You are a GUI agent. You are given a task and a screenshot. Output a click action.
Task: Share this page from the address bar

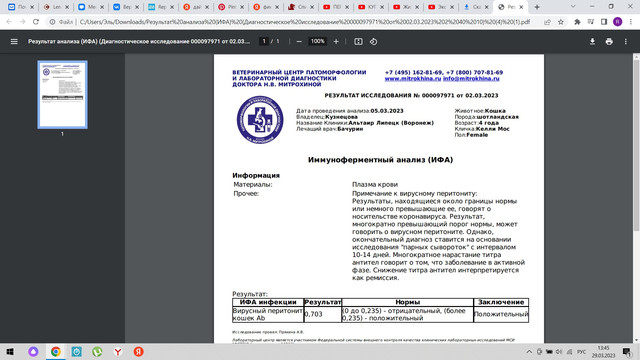click(x=547, y=22)
